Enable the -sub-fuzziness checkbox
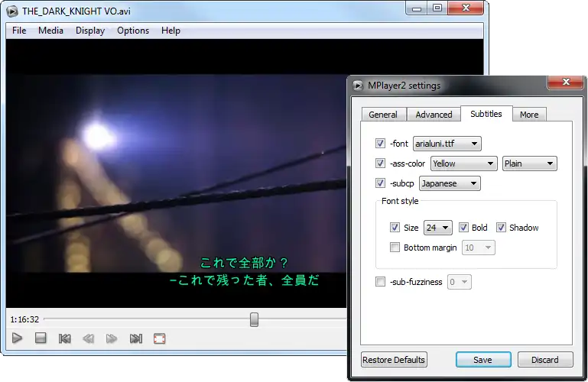This screenshot has width=588, height=382. (x=380, y=282)
